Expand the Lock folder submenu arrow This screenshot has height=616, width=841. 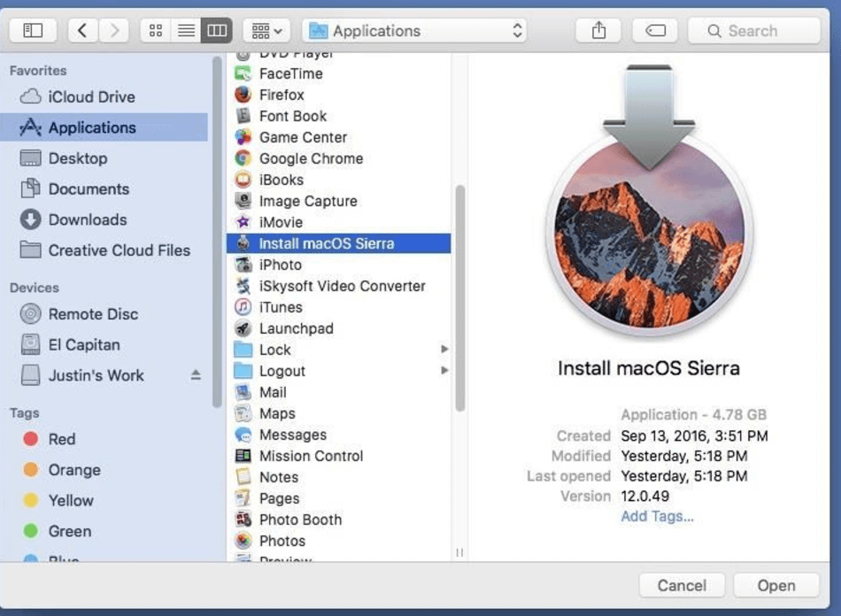[x=443, y=350]
